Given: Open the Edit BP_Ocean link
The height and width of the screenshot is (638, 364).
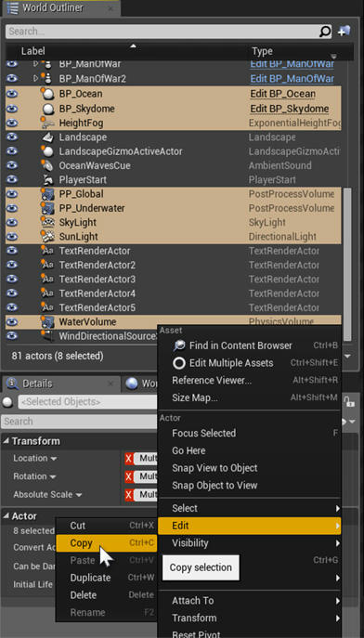Looking at the screenshot, I should (282, 94).
